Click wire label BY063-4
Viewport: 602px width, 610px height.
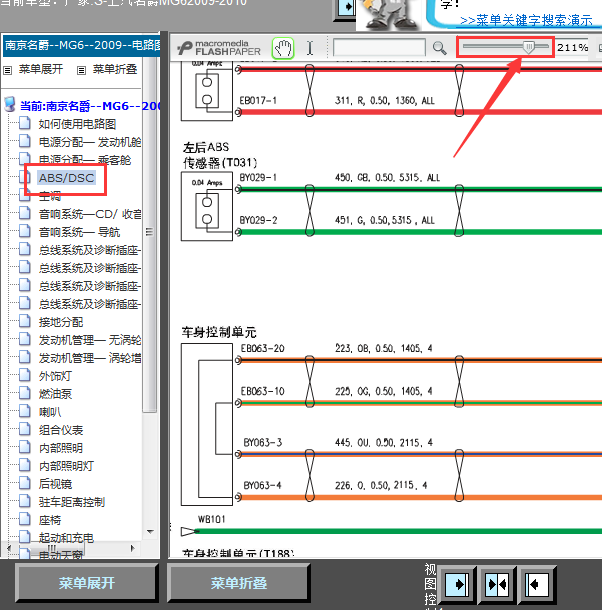pos(263,485)
